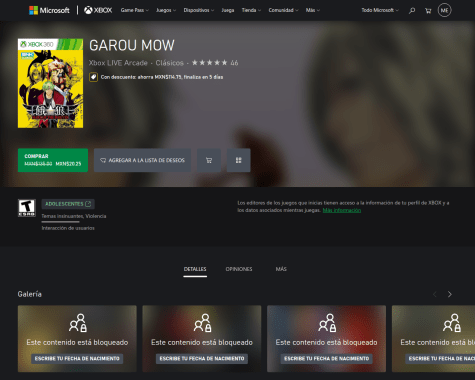The width and height of the screenshot is (475, 380).
Task: Click Interacción de usuarios text
Action: coord(68,228)
